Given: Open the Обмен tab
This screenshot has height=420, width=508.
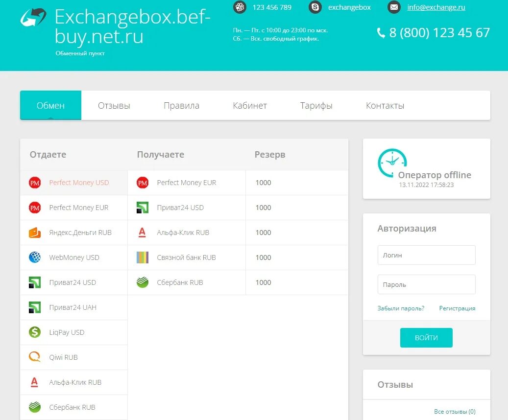Looking at the screenshot, I should click(x=50, y=105).
